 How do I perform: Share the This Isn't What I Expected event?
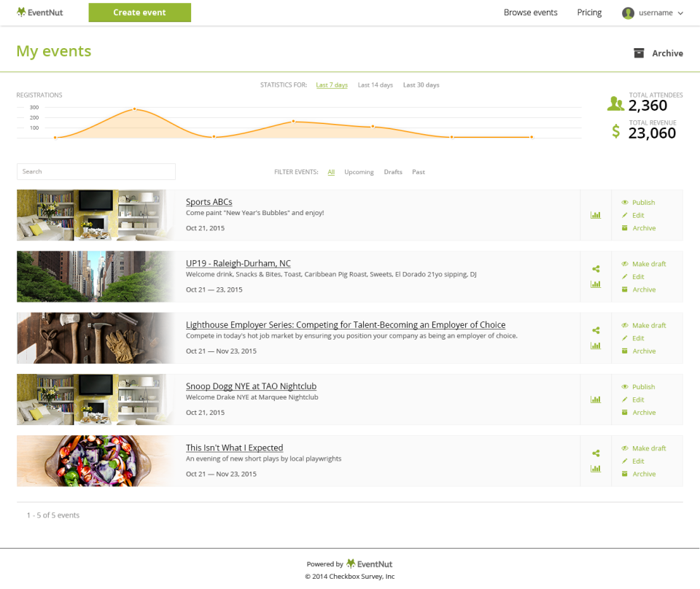(x=596, y=453)
